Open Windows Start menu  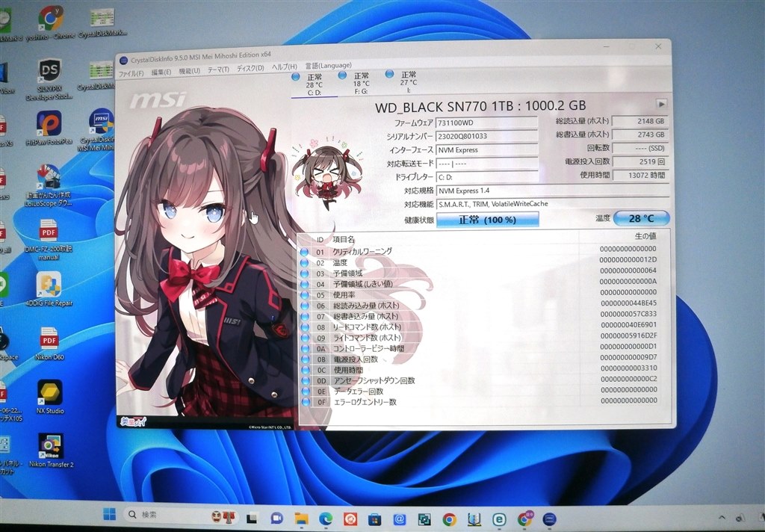pyautogui.click(x=109, y=514)
